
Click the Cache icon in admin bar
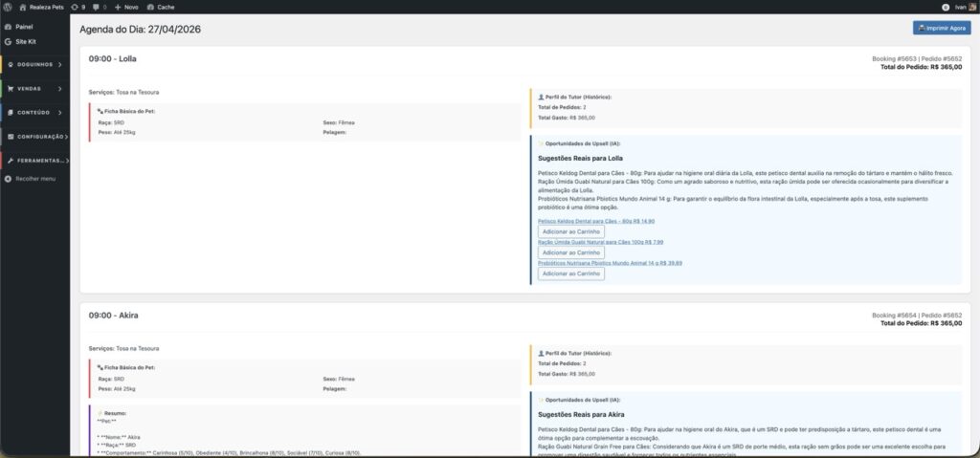tap(149, 7)
